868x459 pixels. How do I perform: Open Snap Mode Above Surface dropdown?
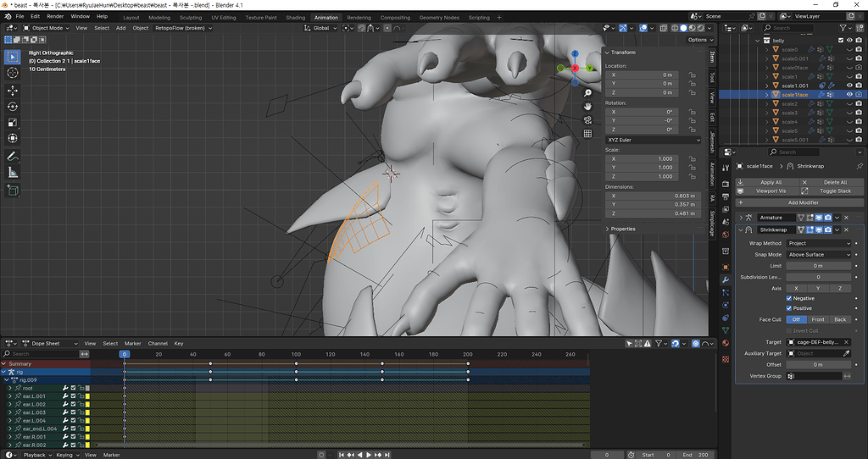pos(818,254)
